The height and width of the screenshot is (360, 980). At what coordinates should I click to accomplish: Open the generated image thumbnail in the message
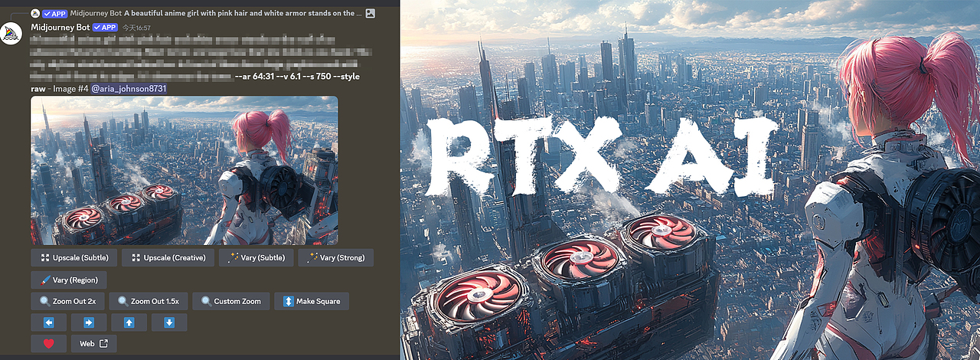point(185,170)
